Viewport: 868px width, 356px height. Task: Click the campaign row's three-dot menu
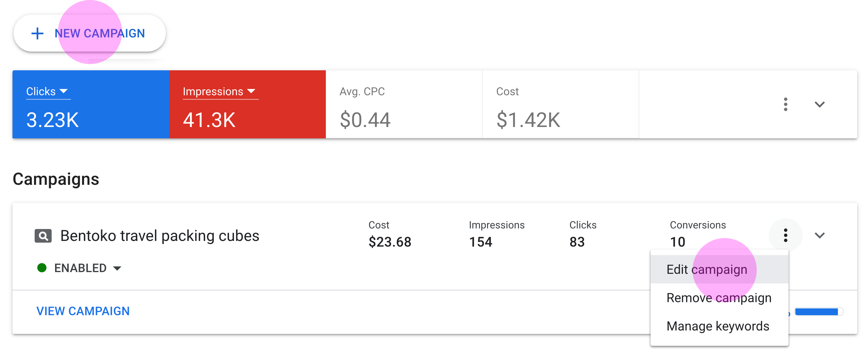tap(785, 235)
